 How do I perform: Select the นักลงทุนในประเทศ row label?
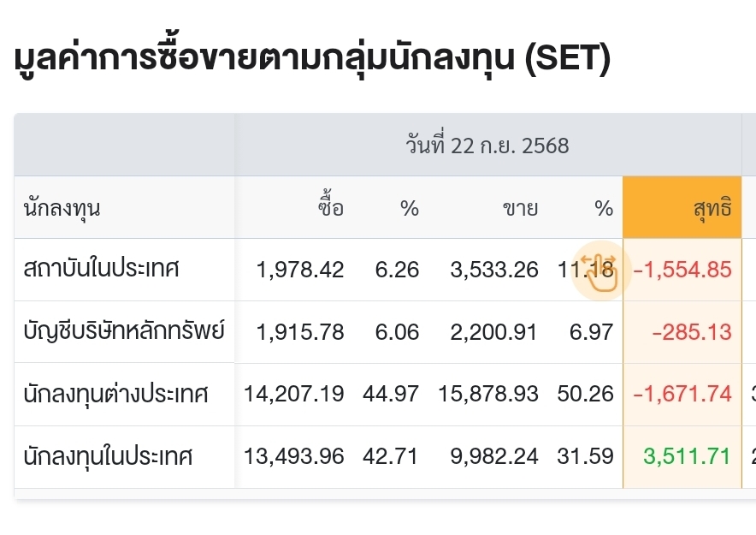[x=108, y=456]
